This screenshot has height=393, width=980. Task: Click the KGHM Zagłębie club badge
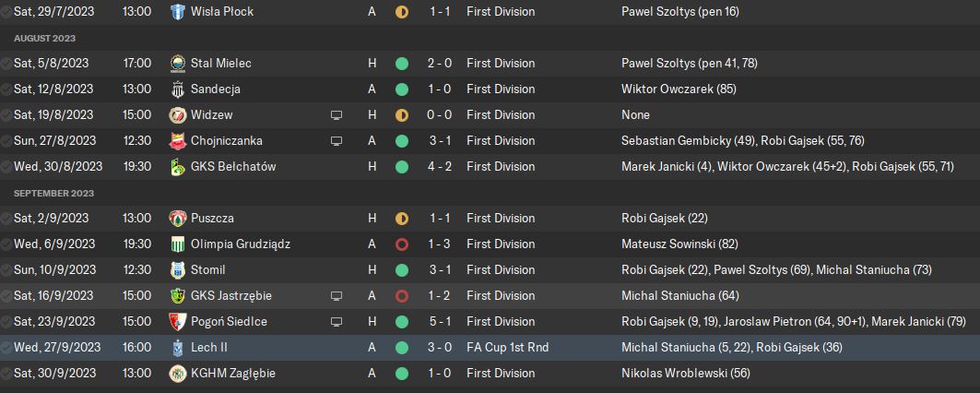(x=178, y=374)
